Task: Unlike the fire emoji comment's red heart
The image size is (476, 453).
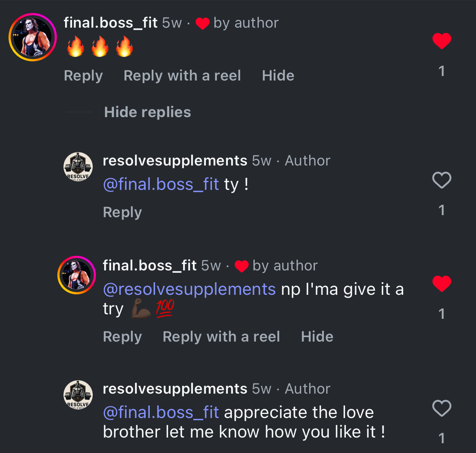Action: coord(441,41)
